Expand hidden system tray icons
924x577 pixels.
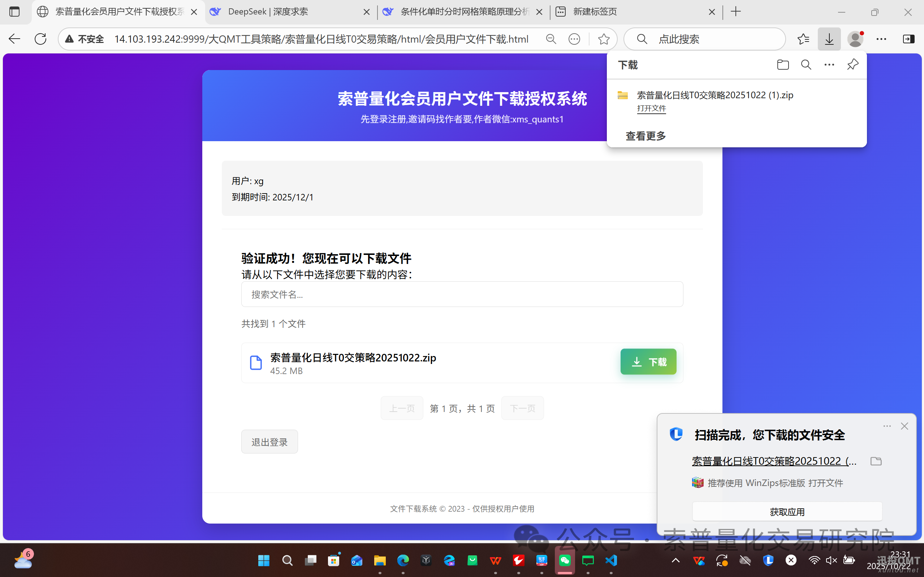pos(675,560)
